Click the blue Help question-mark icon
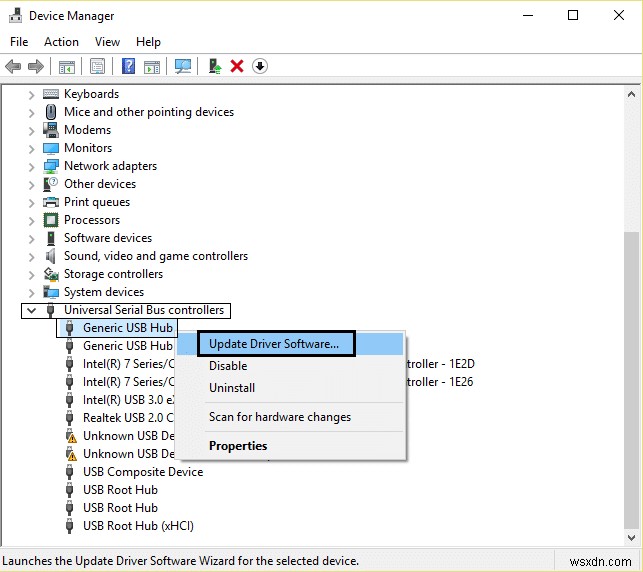 pos(128,66)
